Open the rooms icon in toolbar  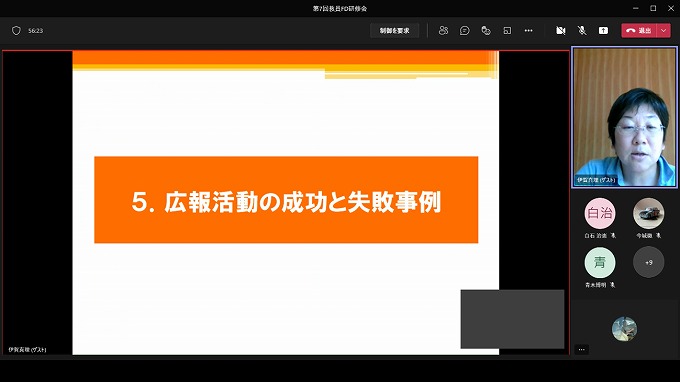[x=507, y=30]
